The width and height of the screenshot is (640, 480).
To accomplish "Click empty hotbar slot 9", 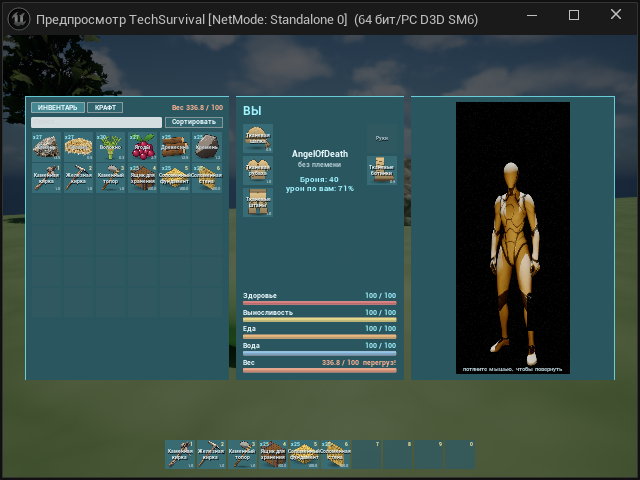I will click(429, 454).
